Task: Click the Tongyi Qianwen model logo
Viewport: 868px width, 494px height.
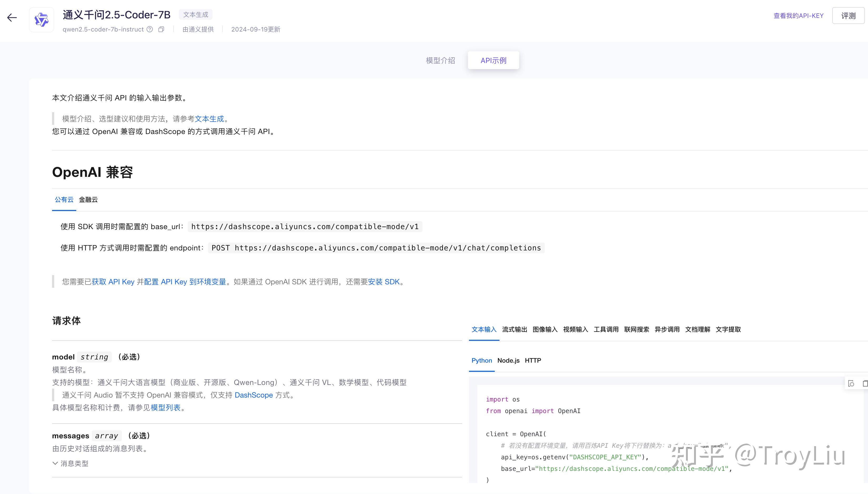Action: tap(42, 19)
